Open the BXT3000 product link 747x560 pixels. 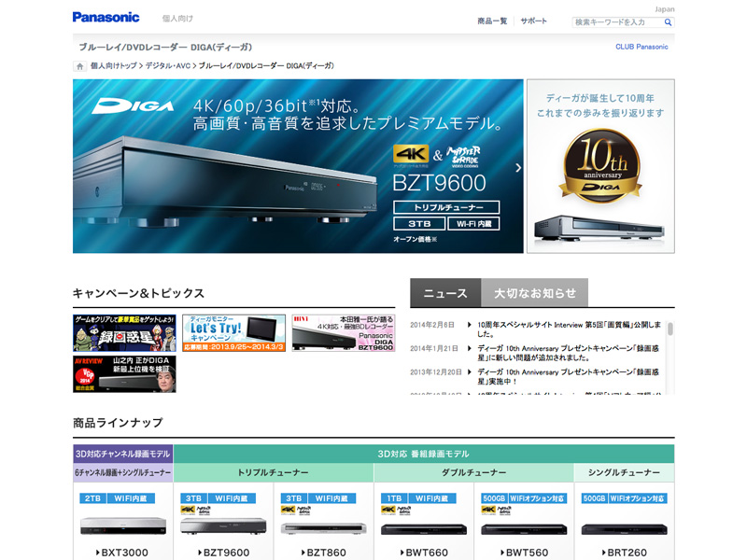[122, 553]
